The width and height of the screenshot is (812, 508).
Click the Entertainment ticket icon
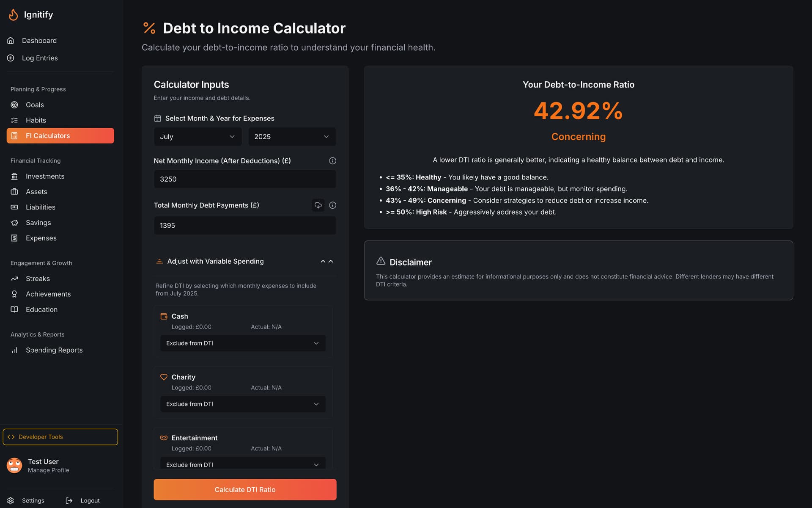(x=164, y=438)
